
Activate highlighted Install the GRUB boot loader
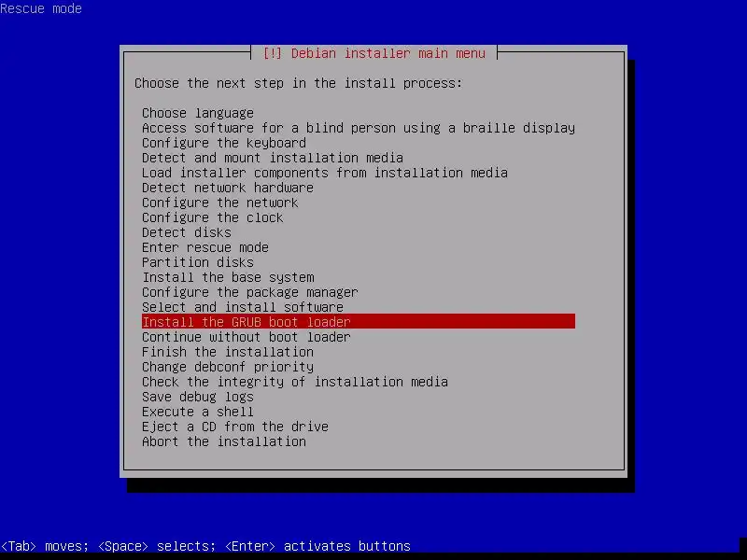(359, 321)
